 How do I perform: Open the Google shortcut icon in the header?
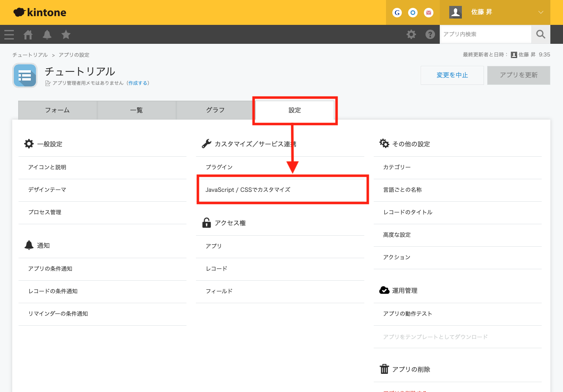[397, 13]
